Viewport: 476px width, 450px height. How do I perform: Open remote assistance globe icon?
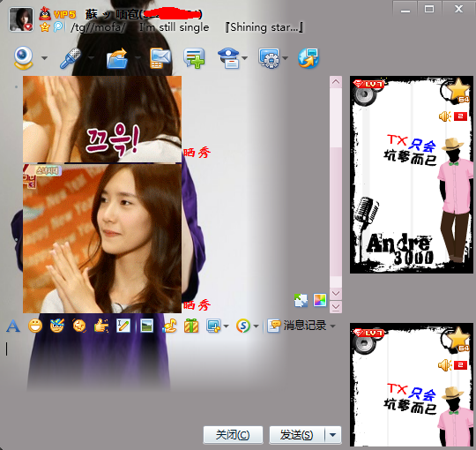309,57
